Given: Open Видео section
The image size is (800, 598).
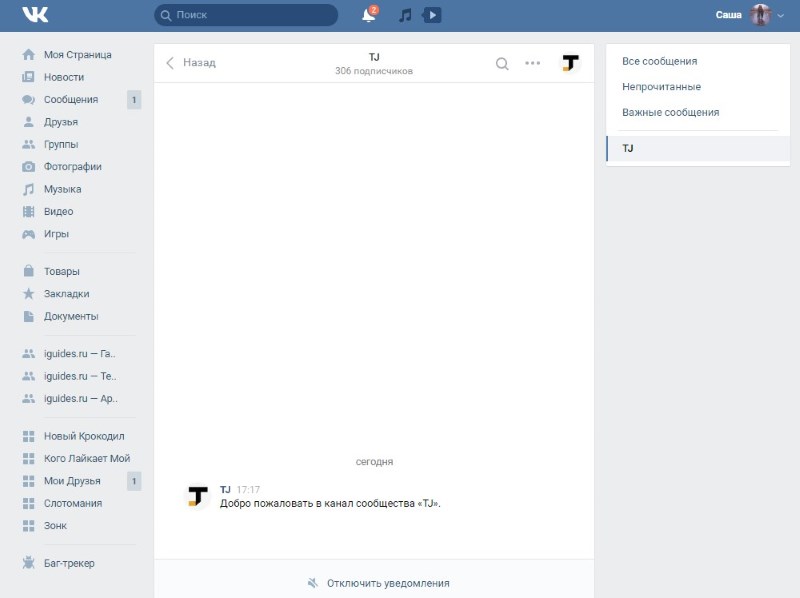Looking at the screenshot, I should [58, 212].
